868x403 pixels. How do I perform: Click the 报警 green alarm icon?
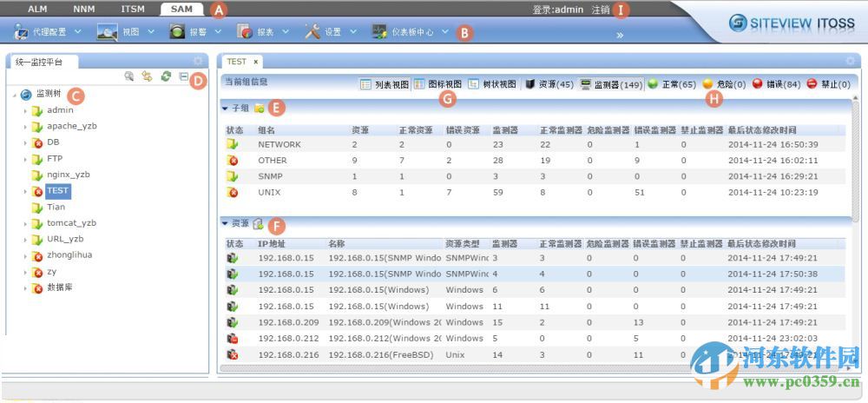coord(177,32)
